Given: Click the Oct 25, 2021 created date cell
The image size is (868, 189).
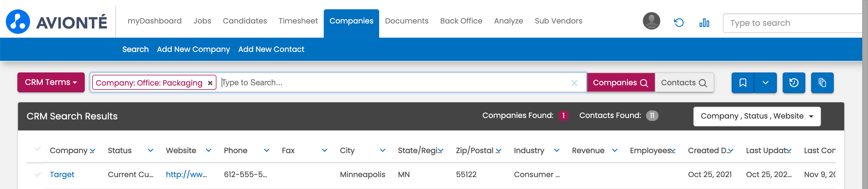Looking at the screenshot, I should [x=710, y=175].
